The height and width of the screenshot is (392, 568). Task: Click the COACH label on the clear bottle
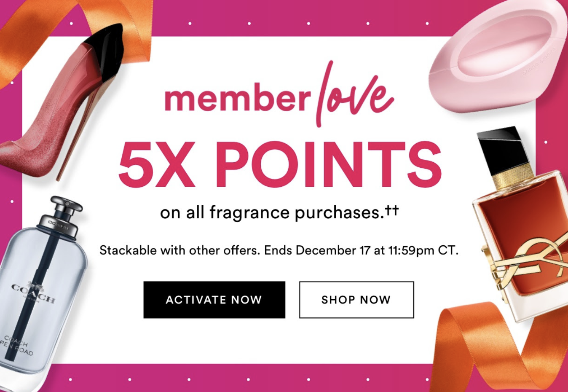(33, 293)
